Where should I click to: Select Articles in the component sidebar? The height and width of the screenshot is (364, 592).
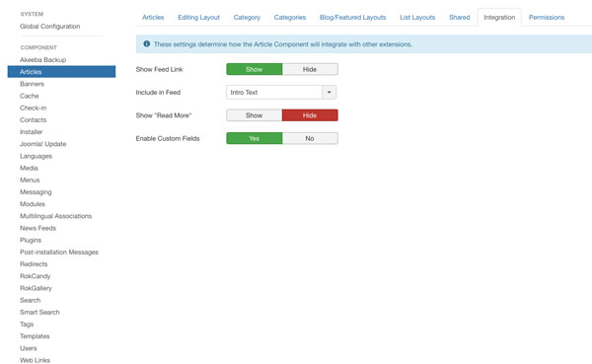click(61, 72)
